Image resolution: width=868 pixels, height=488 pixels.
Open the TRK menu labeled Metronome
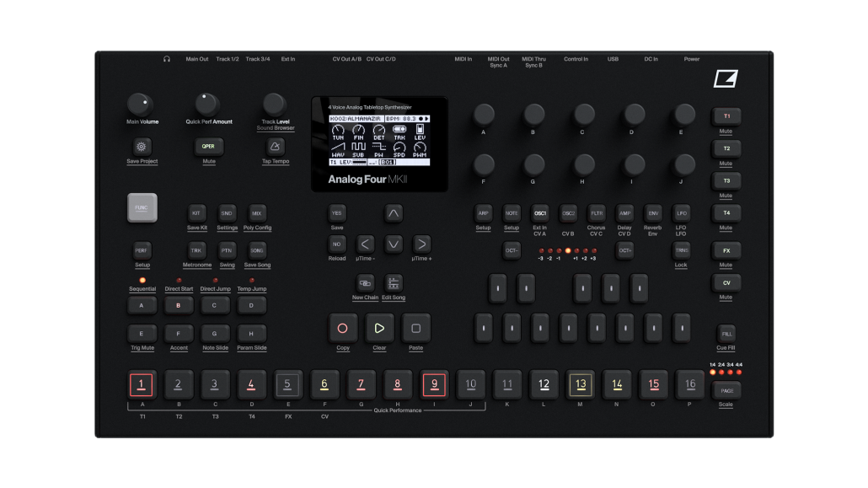click(x=196, y=250)
